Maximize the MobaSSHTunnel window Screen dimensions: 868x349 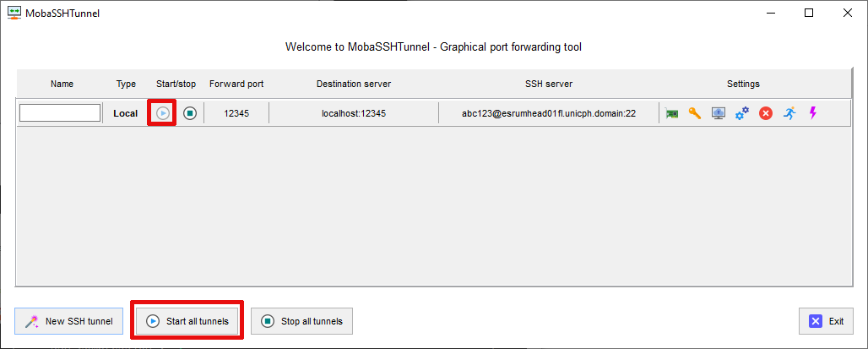pos(809,14)
